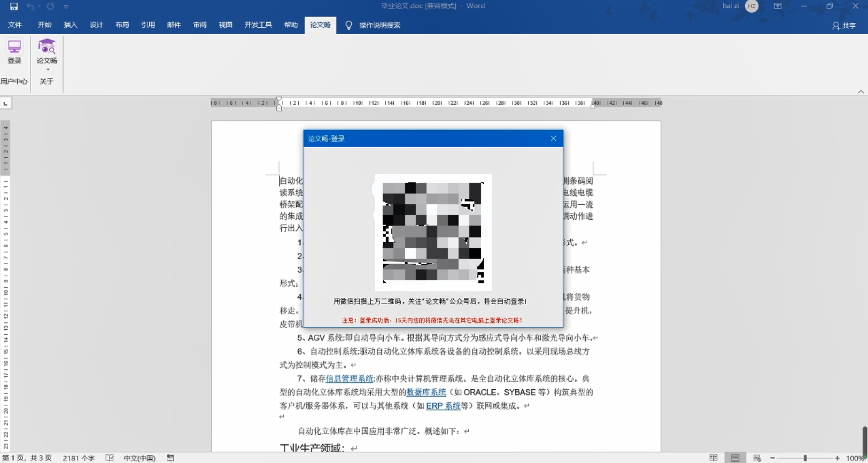The image size is (868, 463).
Task: Click the macro recording icon in status bar
Action: [170, 458]
